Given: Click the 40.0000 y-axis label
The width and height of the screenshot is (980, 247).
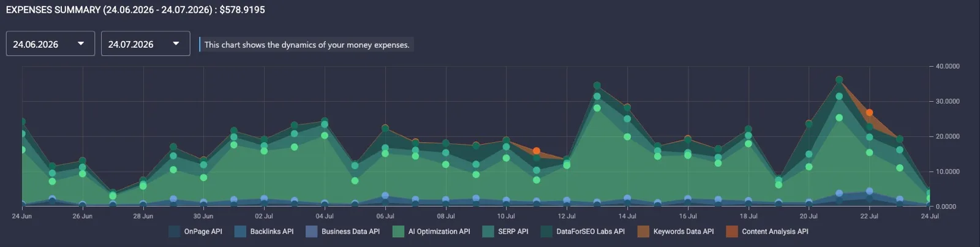Looking at the screenshot, I should click(948, 66).
